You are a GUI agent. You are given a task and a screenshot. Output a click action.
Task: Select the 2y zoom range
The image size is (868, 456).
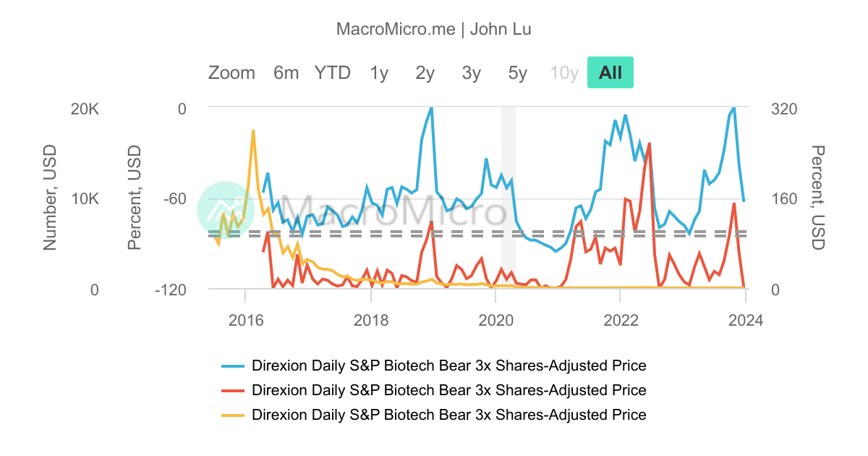(x=425, y=72)
